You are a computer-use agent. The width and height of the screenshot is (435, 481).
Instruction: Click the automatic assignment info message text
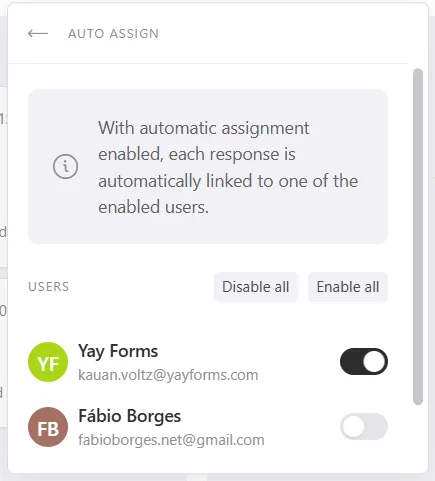coord(228,167)
